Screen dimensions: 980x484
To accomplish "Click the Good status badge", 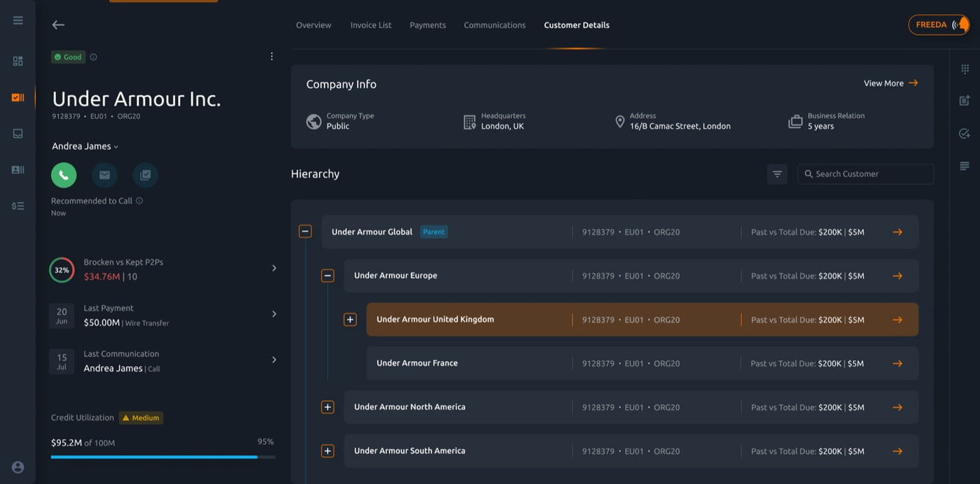I will (x=69, y=57).
